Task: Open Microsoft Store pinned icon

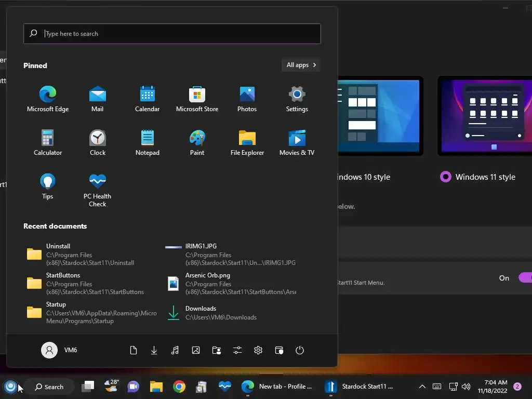Action: tap(197, 99)
